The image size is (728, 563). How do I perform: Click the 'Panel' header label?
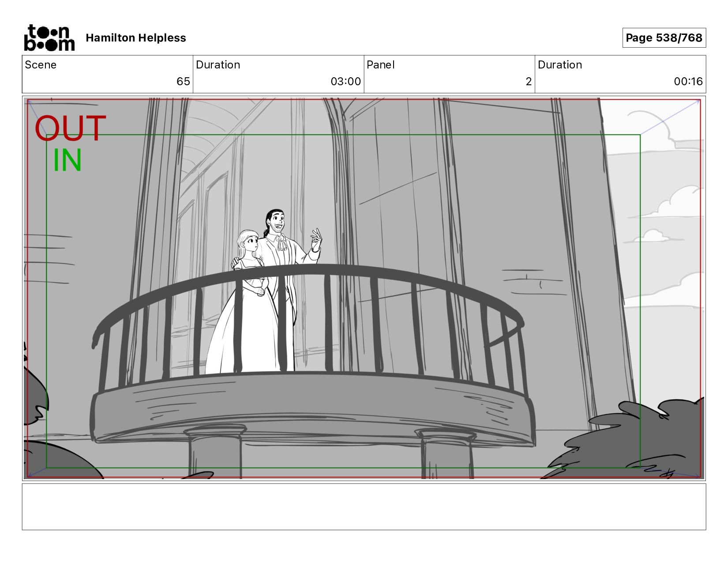(381, 65)
